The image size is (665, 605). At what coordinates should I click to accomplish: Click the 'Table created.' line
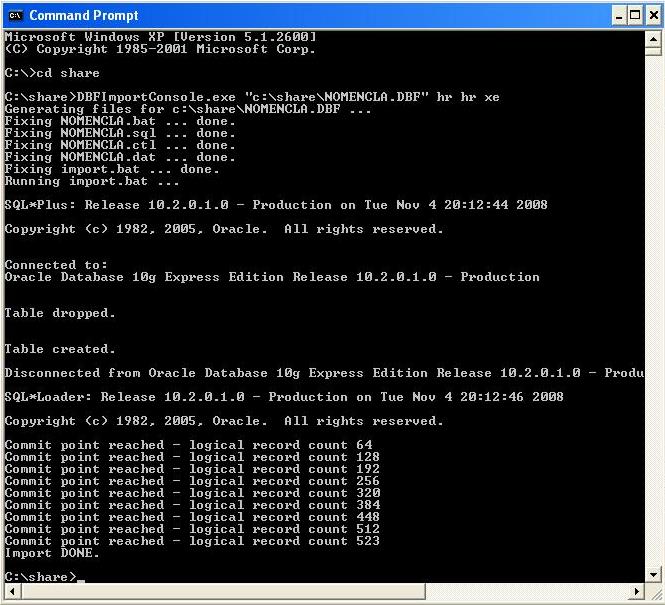click(60, 349)
